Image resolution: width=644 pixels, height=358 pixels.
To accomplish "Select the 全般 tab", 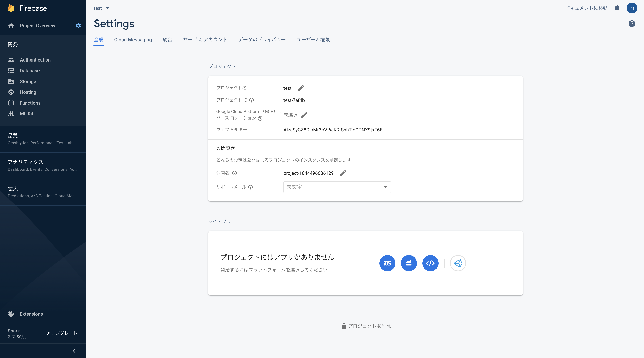I will pyautogui.click(x=99, y=39).
